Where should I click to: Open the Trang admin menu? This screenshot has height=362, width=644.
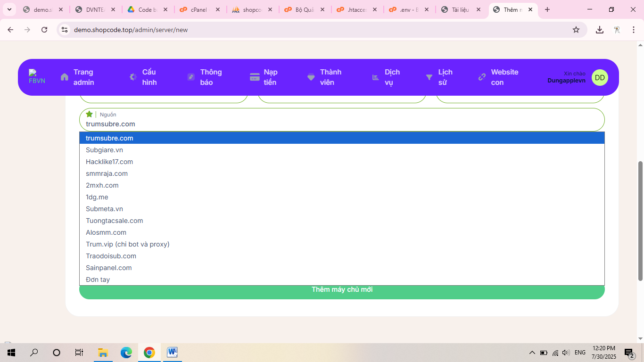[x=84, y=77]
